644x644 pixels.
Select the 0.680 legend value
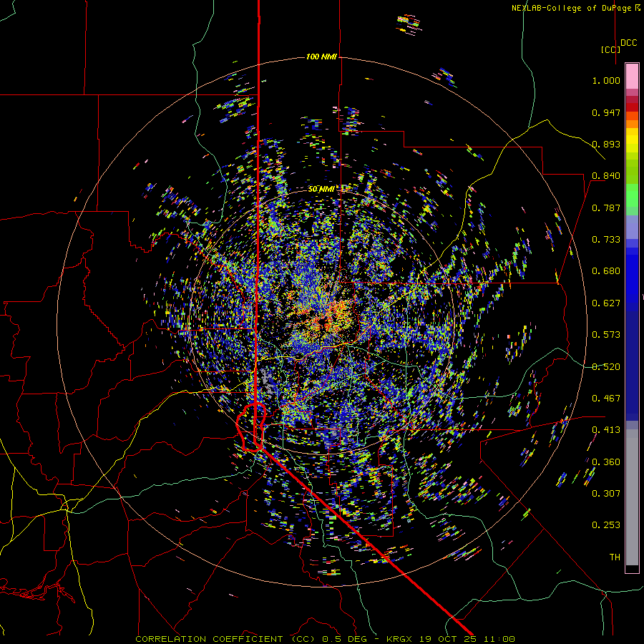606,271
